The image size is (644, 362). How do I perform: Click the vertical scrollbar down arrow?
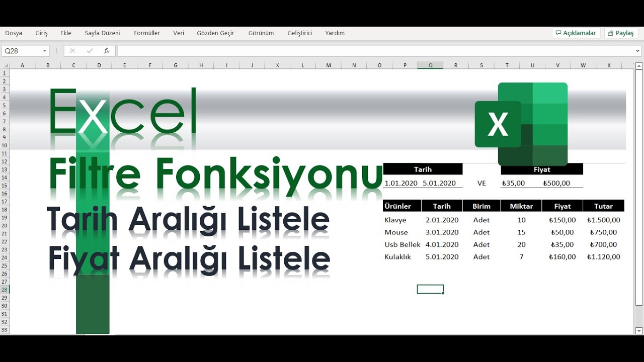(x=639, y=331)
